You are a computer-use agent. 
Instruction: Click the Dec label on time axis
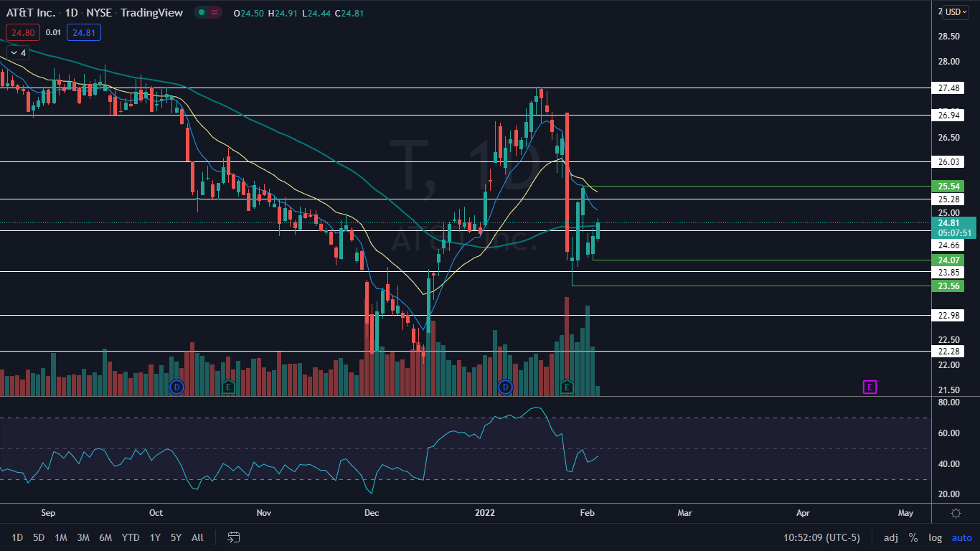(372, 513)
